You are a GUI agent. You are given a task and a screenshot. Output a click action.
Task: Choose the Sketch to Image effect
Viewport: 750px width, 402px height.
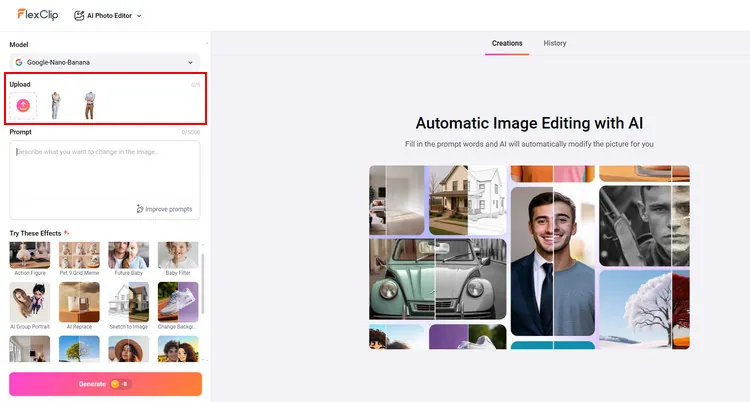(129, 305)
